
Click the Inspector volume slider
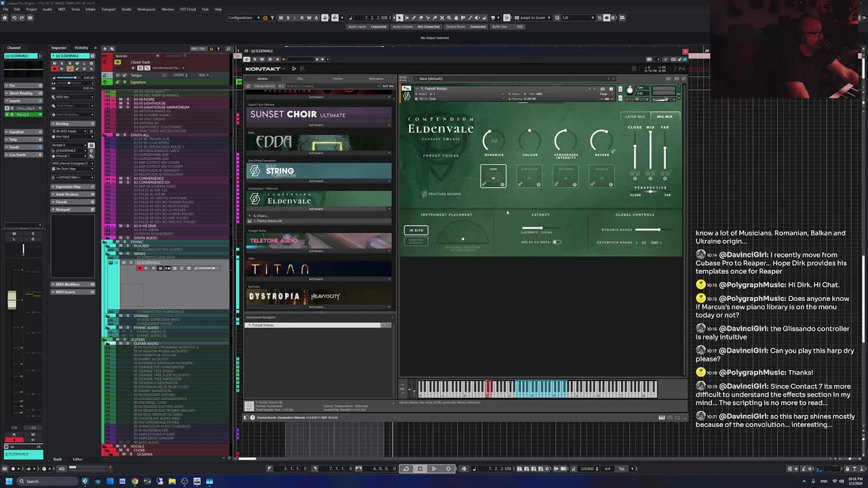click(x=68, y=78)
